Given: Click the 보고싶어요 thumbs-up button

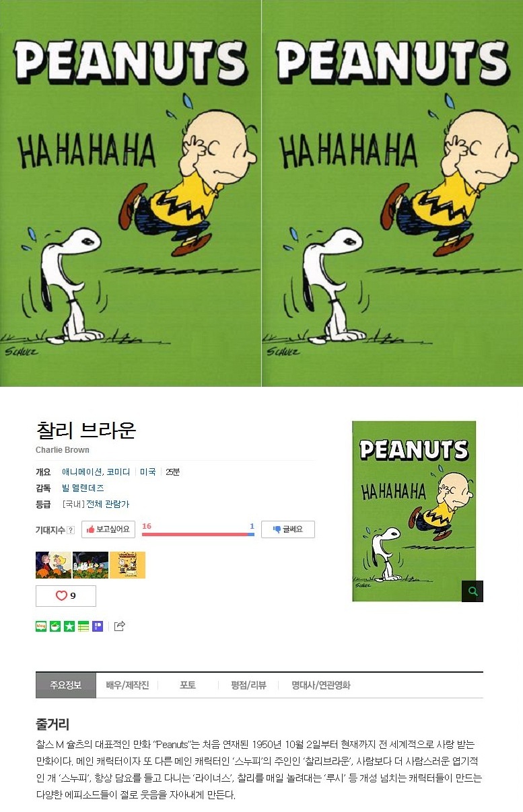Looking at the screenshot, I should pos(108,529).
